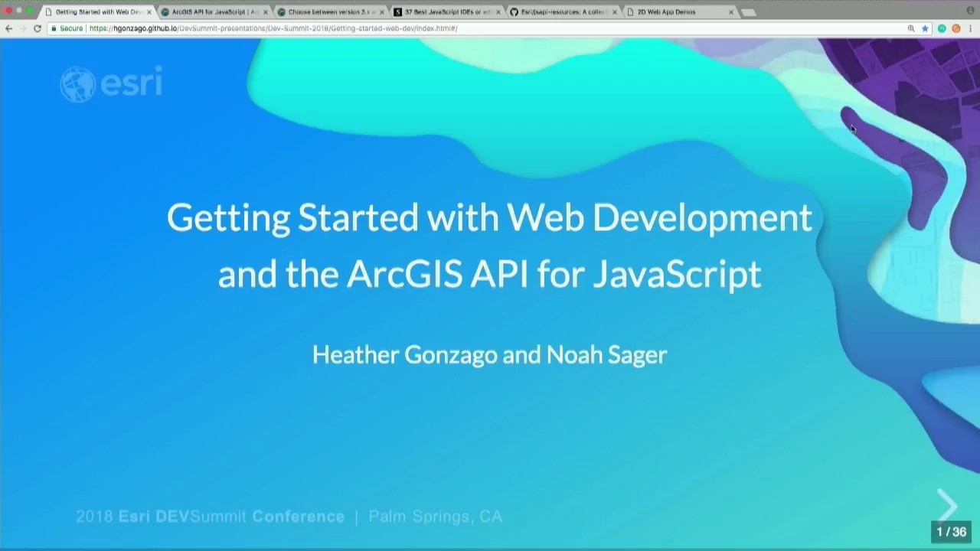The width and height of the screenshot is (980, 551).
Task: Switch to the Choose between version 3.x tab
Action: [331, 12]
